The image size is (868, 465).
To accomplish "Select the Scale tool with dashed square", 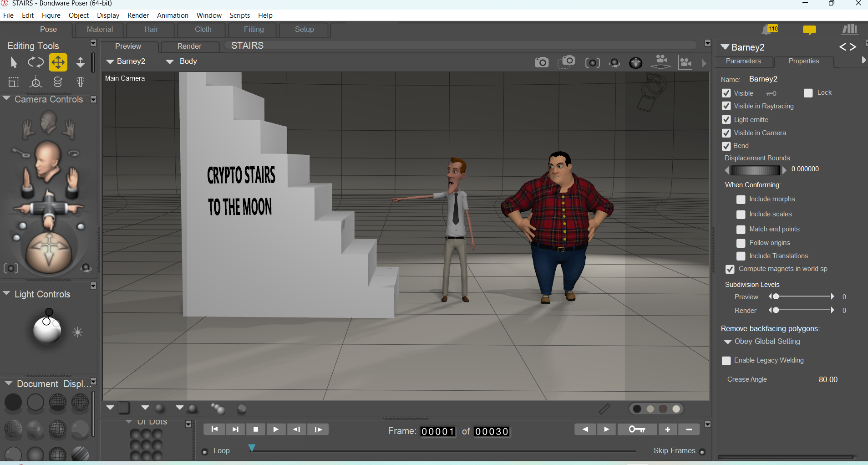I will (x=14, y=82).
